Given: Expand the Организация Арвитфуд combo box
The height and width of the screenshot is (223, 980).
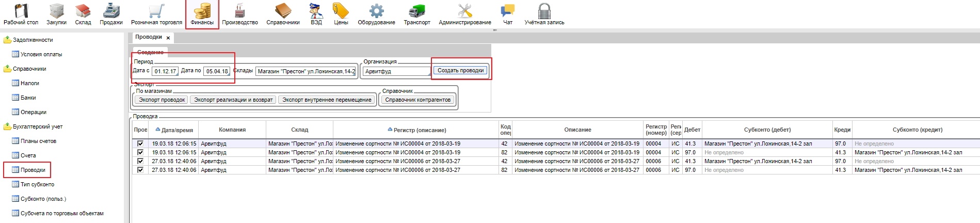Looking at the screenshot, I should tap(429, 72).
